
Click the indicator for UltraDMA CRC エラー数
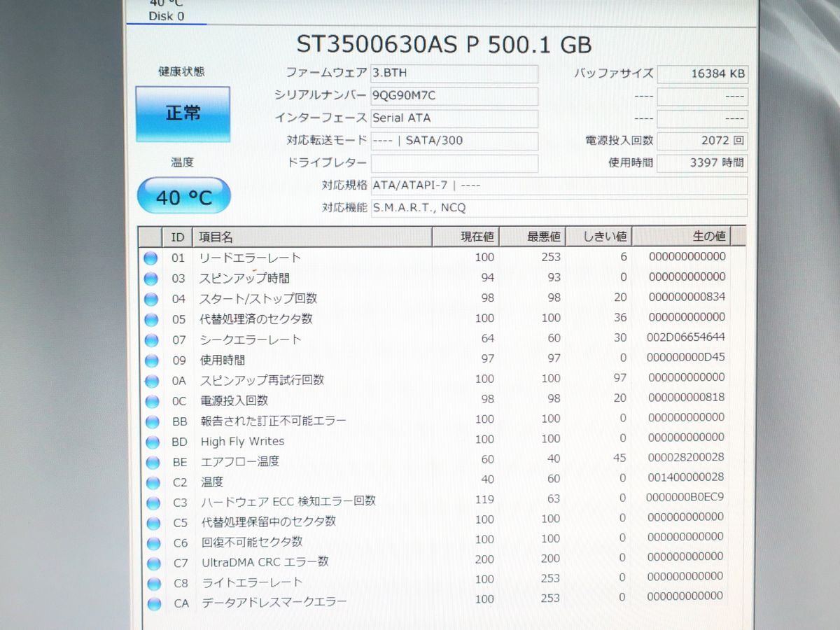[x=151, y=561]
